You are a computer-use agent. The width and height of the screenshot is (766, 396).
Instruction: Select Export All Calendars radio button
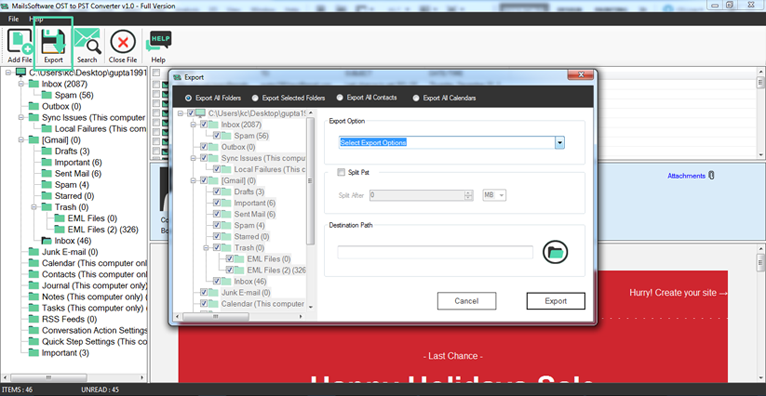(x=416, y=98)
